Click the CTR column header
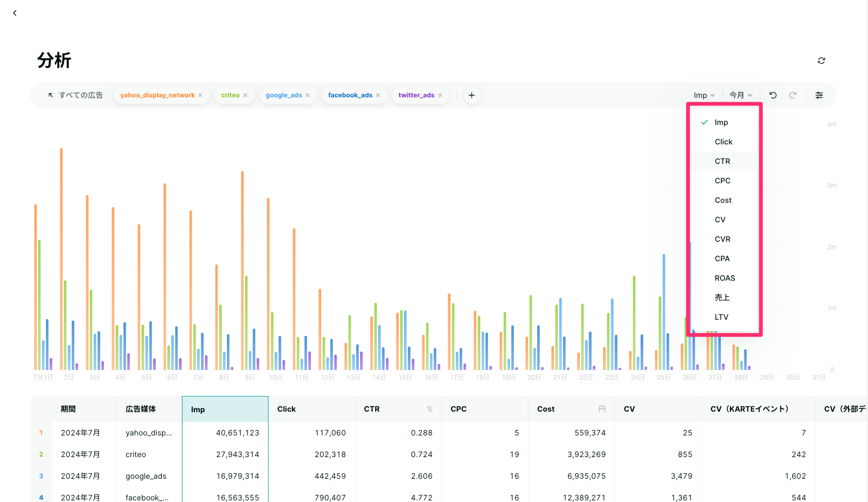This screenshot has height=502, width=868. click(399, 409)
